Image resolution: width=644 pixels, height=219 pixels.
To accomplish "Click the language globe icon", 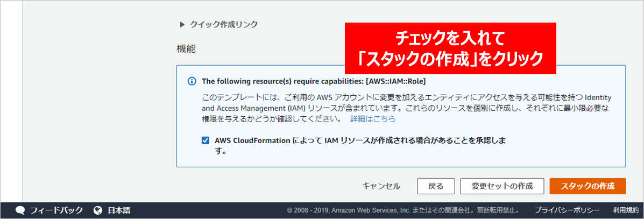I will tap(98, 210).
